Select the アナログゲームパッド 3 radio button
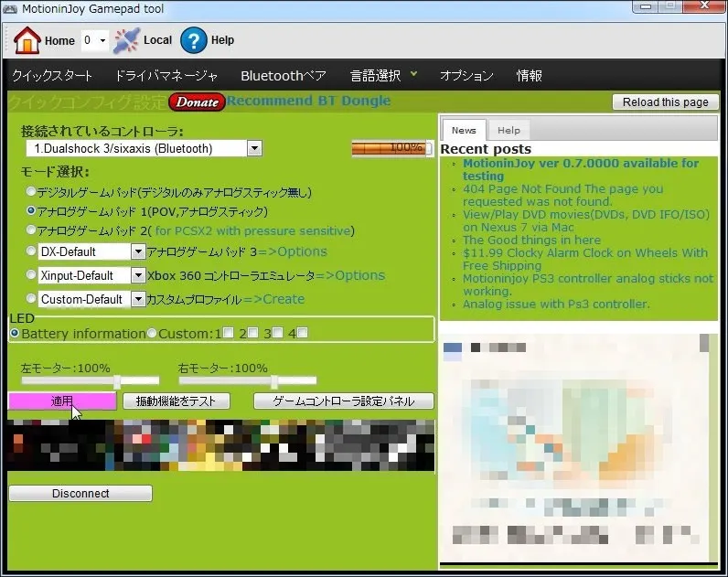Screen dimensions: 728x577 coord(31,251)
